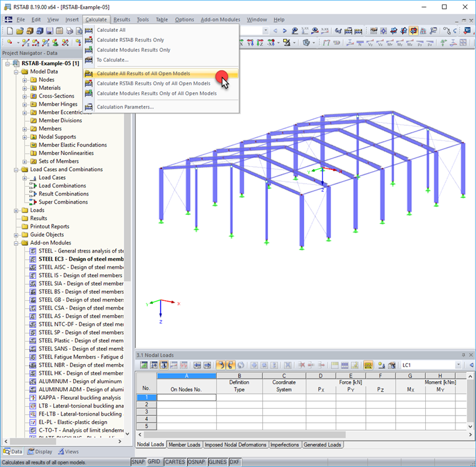Image resolution: width=476 pixels, height=467 pixels.
Task: Toggle SNAP in the status bar
Action: [x=138, y=462]
